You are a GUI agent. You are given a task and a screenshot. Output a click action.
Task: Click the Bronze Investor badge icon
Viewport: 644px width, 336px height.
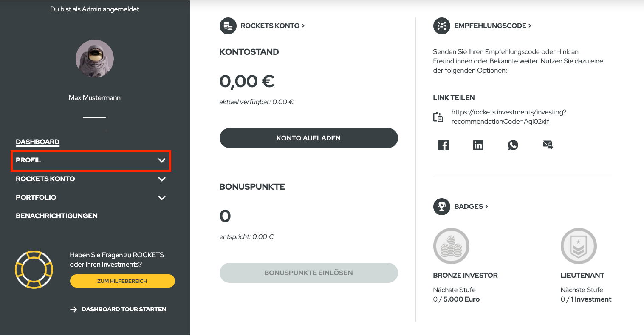click(x=451, y=246)
